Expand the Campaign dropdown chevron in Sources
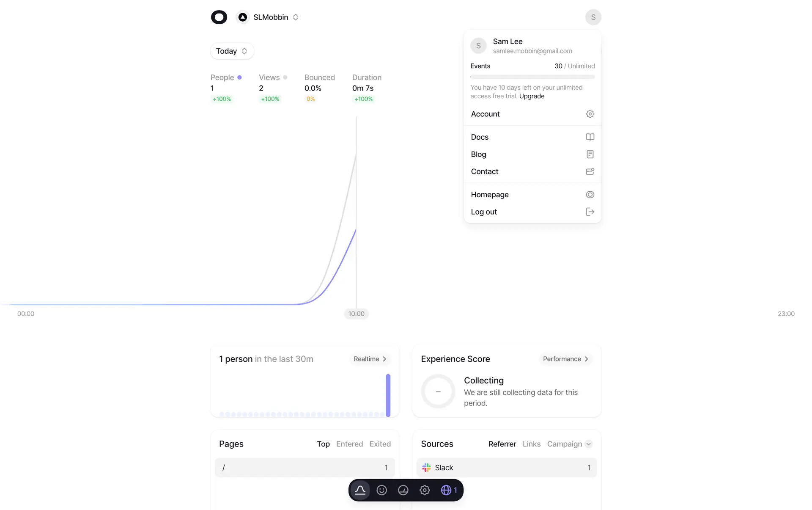 pos(588,444)
